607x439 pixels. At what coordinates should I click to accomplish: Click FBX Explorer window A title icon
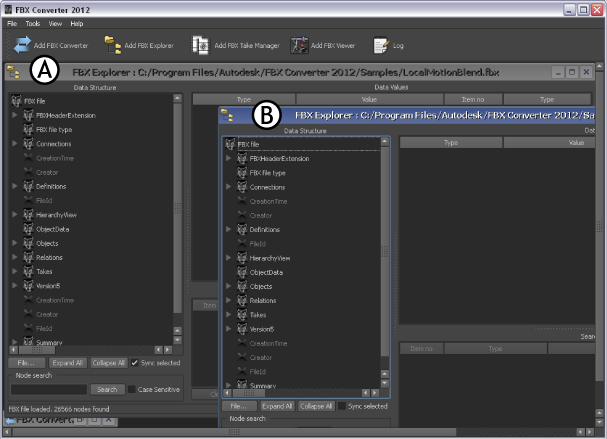click(14, 72)
